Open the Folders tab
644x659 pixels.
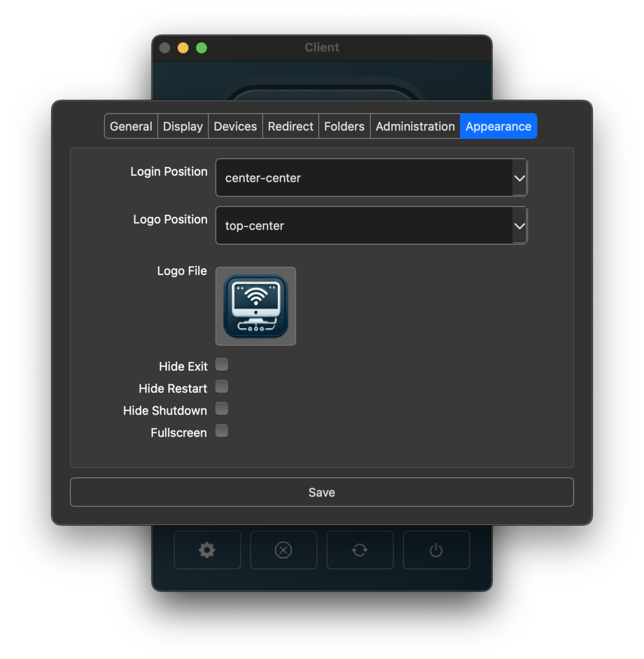345,126
